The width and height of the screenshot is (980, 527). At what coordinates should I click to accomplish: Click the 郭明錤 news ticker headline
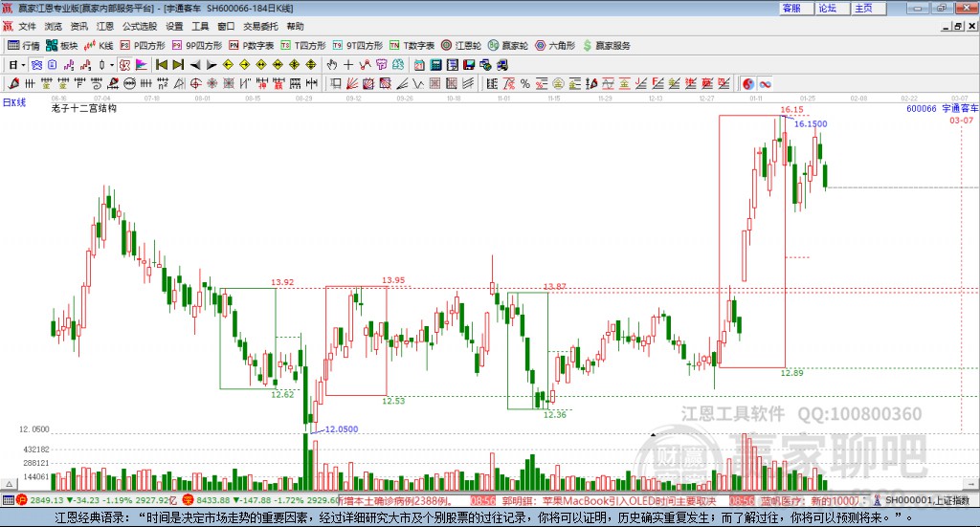608,501
